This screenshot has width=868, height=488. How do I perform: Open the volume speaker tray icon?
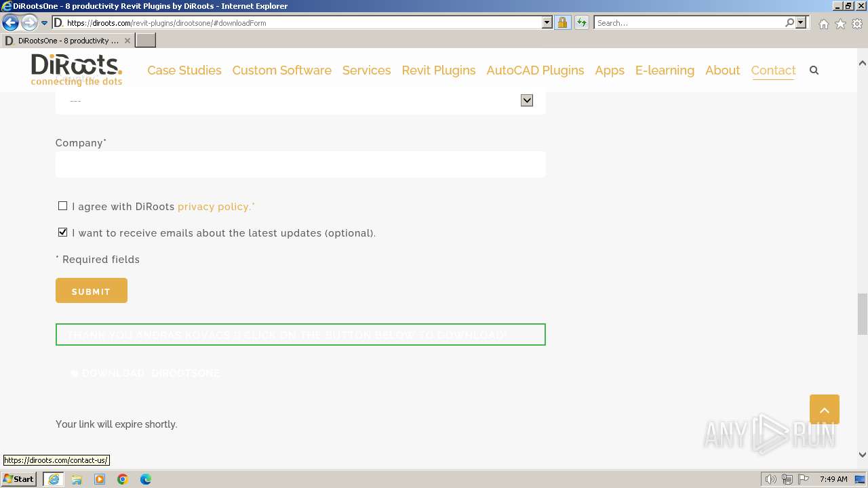pyautogui.click(x=771, y=479)
